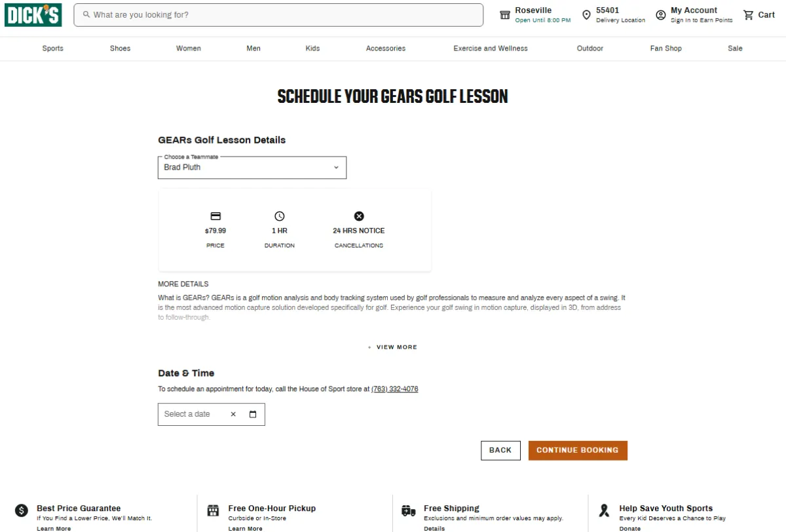Click the Free Shipping truck icon

[409, 510]
